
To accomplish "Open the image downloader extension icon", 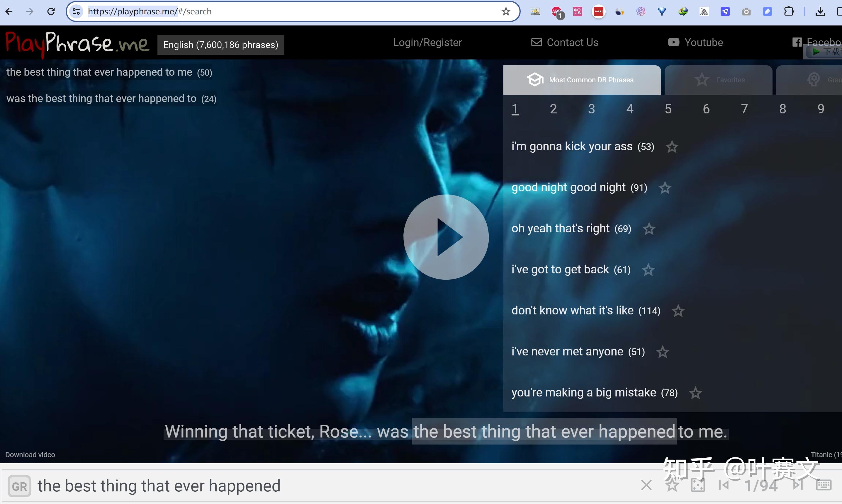I will pos(535,11).
